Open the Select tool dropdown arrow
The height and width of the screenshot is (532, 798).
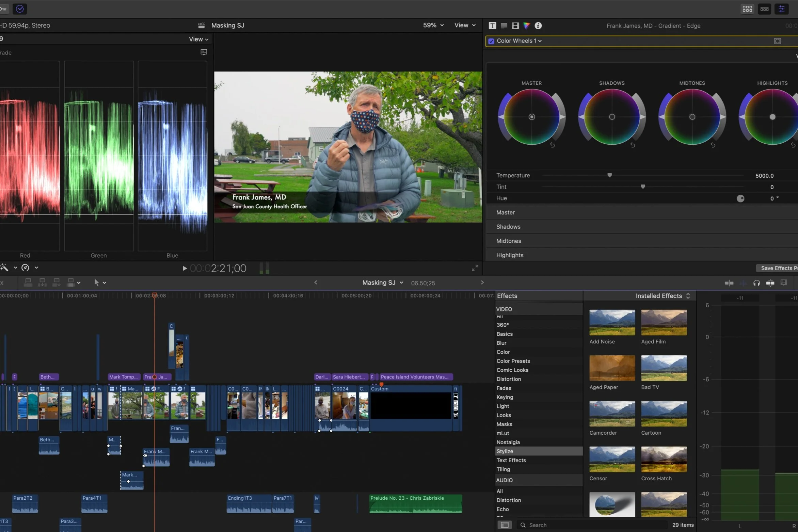tap(105, 283)
